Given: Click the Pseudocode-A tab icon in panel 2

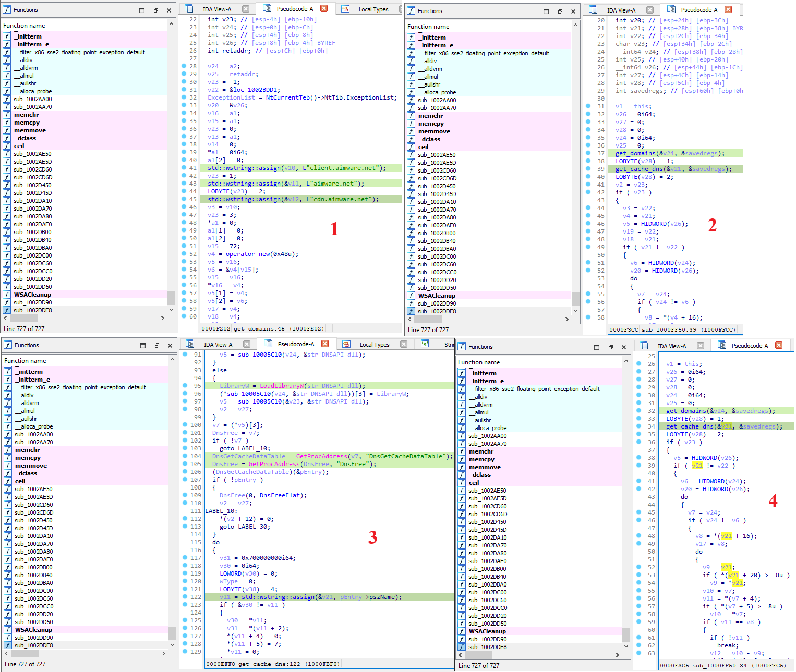Looking at the screenshot, I should [x=671, y=9].
